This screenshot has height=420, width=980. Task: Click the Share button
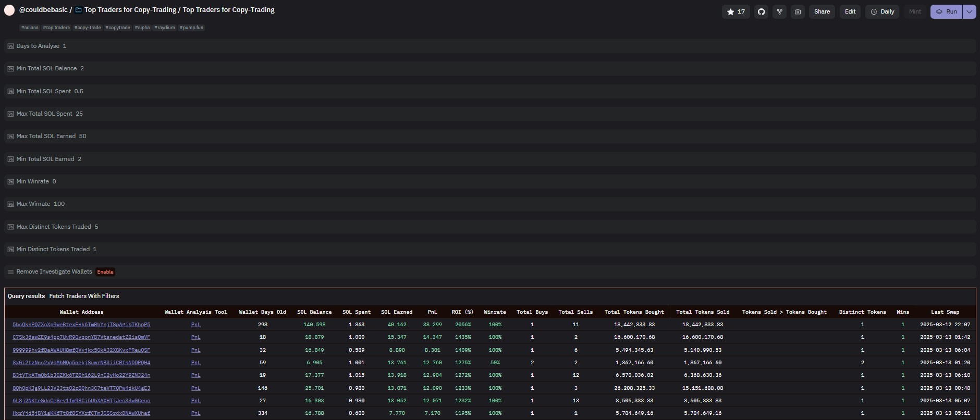click(x=822, y=11)
